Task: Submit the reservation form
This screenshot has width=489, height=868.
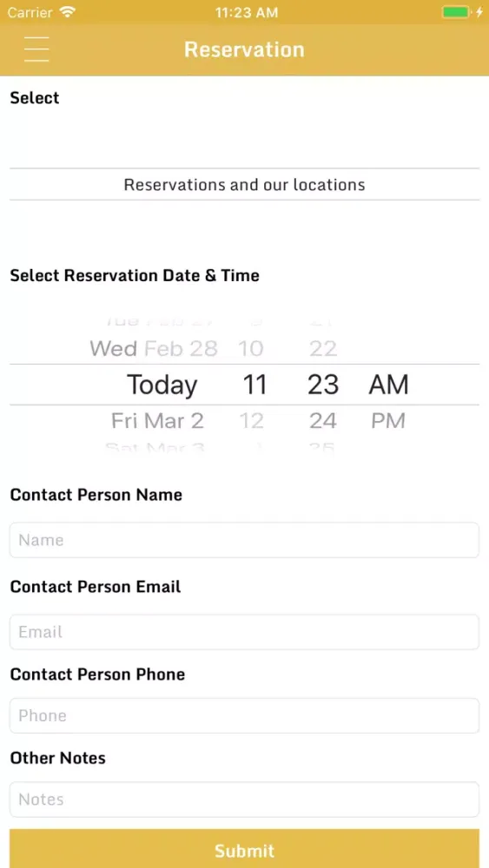Action: point(244,848)
